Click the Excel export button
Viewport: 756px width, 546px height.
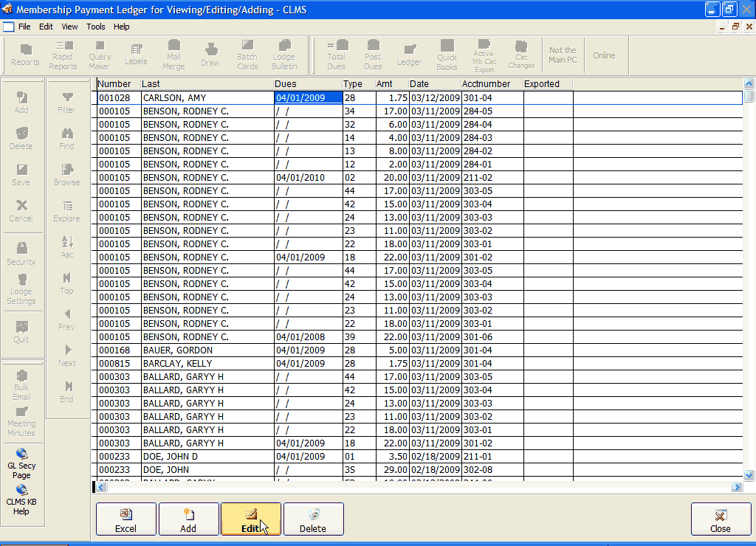click(126, 519)
